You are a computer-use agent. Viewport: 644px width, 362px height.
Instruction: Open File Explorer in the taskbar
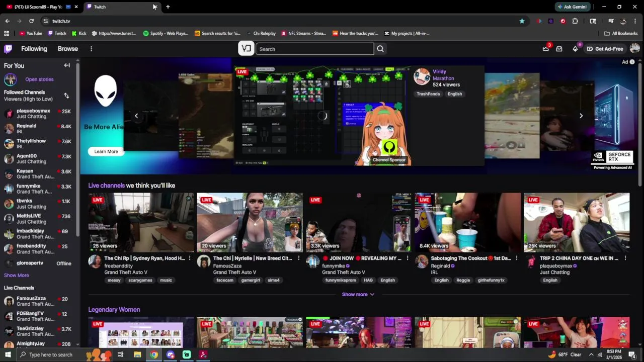point(137,354)
